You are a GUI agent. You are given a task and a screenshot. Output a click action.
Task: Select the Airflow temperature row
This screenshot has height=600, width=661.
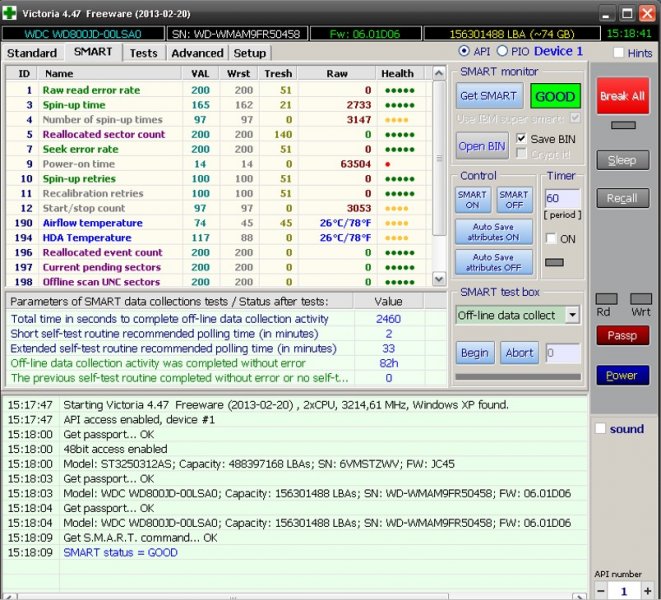219,223
